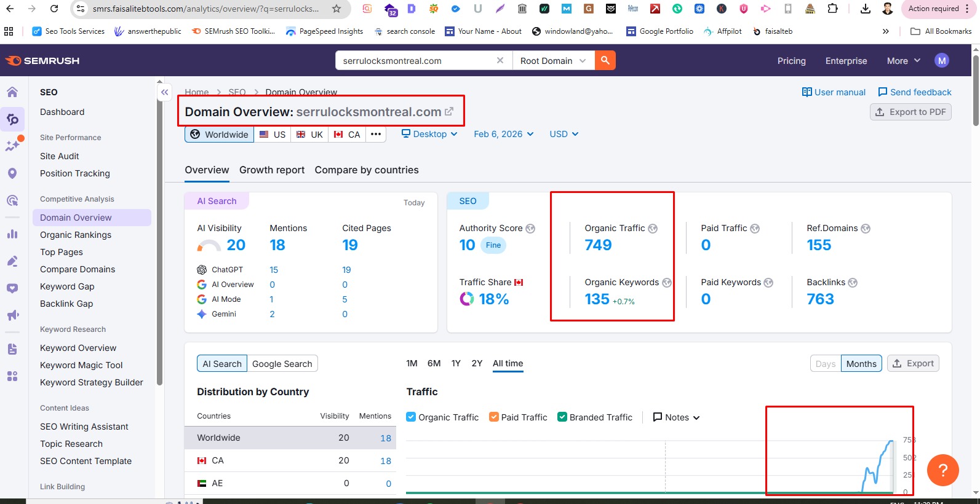Switch to the Growth report tab
Viewport: 980px width, 504px height.
click(272, 170)
